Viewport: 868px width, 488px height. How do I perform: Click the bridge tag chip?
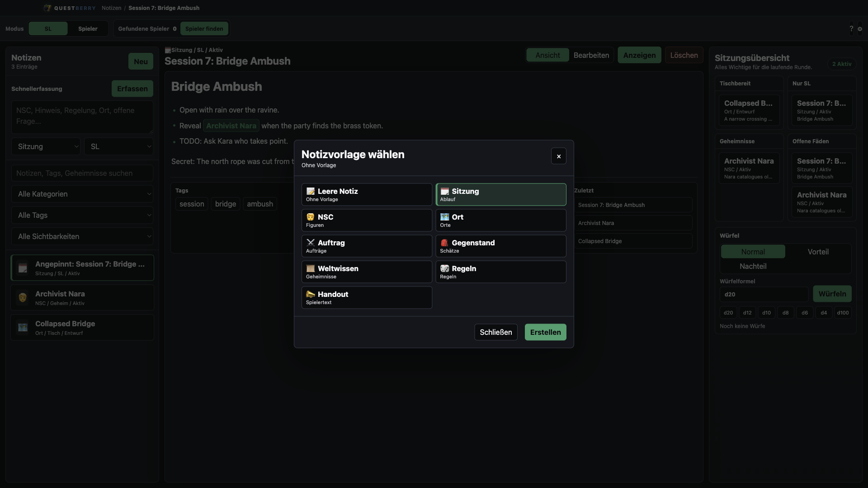point(226,204)
